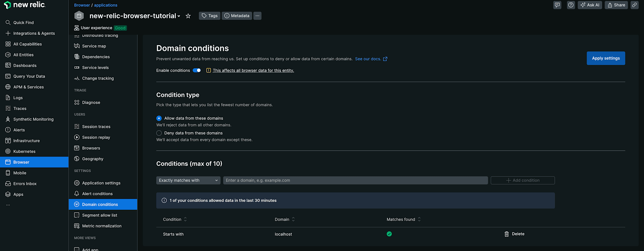Screen dimensions: 644x251
Task: Click Apply settings button
Action: 606,58
